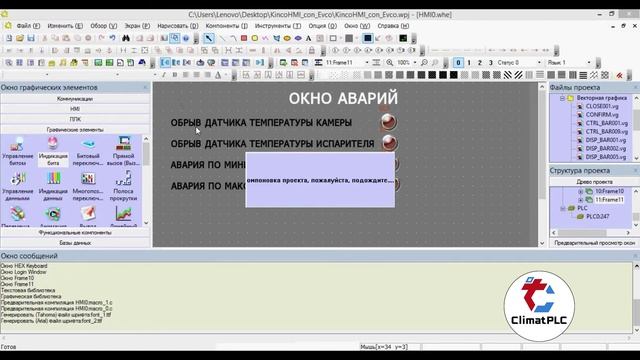Click the ПЛК category button
Viewport: 640px width, 360px height.
click(75, 119)
